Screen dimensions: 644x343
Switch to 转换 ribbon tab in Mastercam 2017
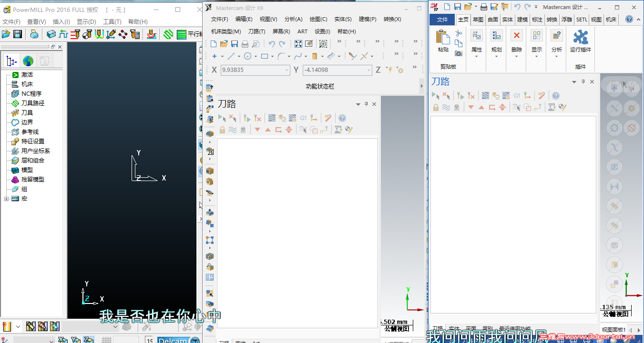pos(552,20)
